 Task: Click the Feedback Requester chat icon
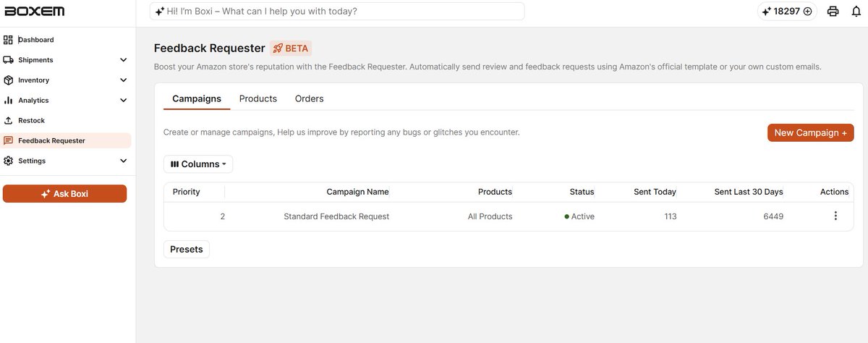8,141
